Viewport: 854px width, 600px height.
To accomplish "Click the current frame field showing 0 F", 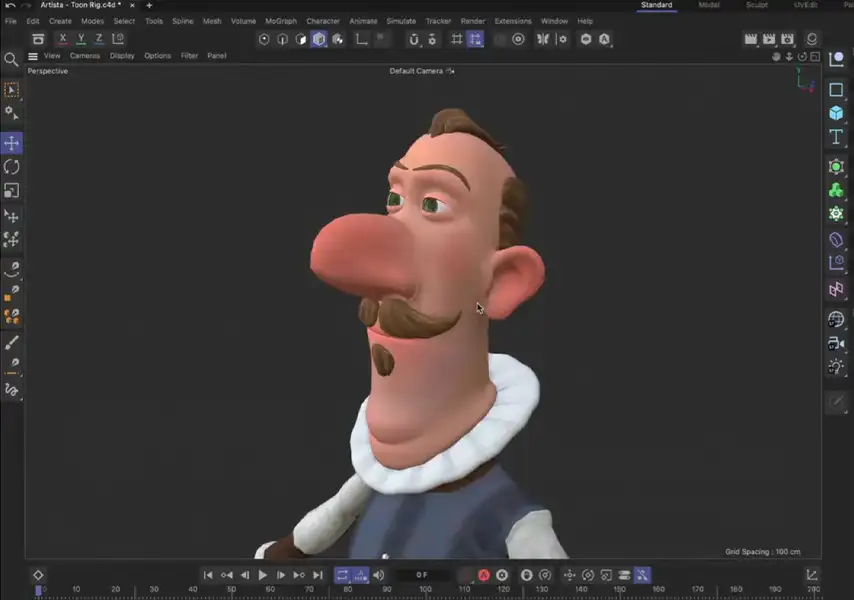I will (x=422, y=575).
